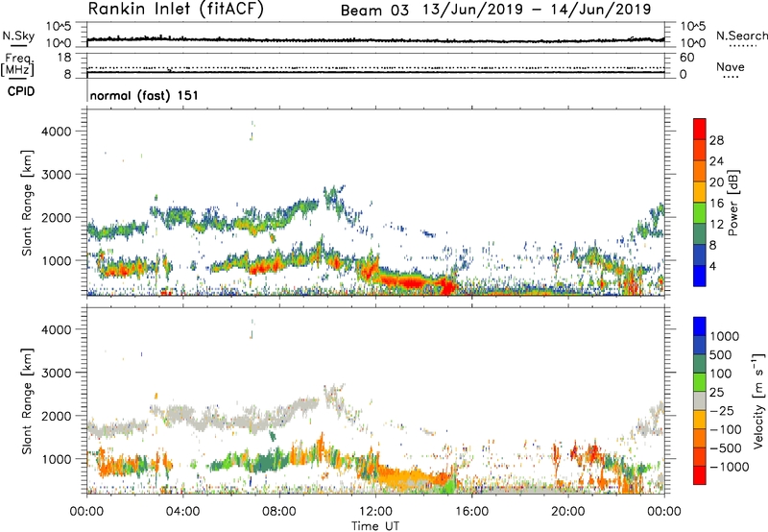
Task: Select the 16 label on power colorbar
Action: pos(716,204)
